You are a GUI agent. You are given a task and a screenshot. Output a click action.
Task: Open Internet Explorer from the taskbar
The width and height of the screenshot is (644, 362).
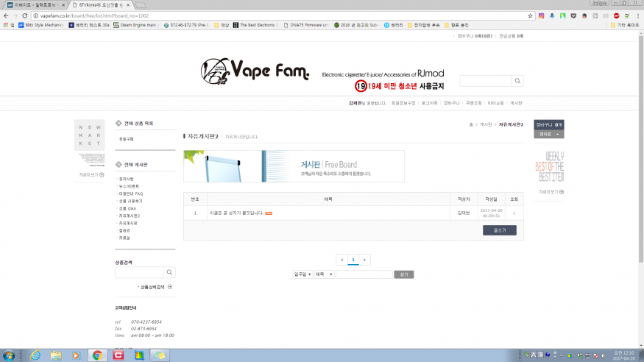(x=35, y=355)
